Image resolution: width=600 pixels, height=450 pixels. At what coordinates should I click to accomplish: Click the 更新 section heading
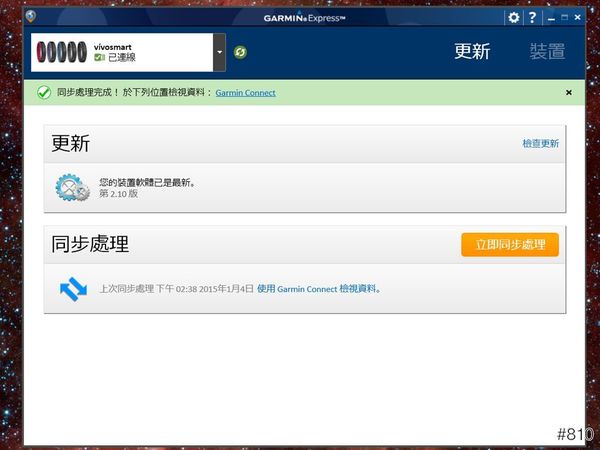coord(70,143)
